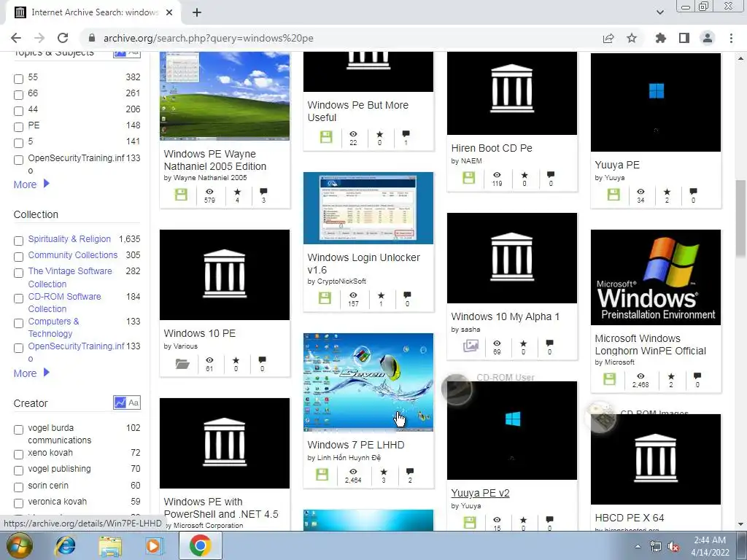
Task: Click the favorites star under Windows Login Unlocker
Action: coord(381,295)
